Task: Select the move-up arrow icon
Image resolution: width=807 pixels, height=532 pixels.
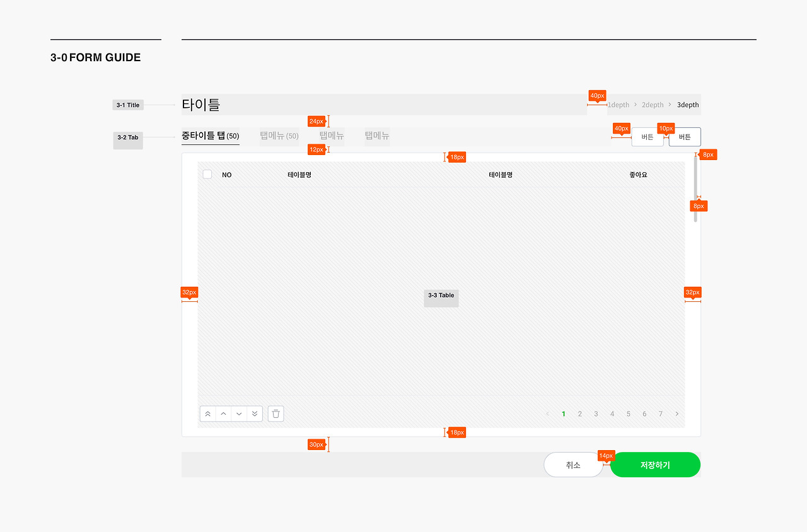Action: pos(223,413)
